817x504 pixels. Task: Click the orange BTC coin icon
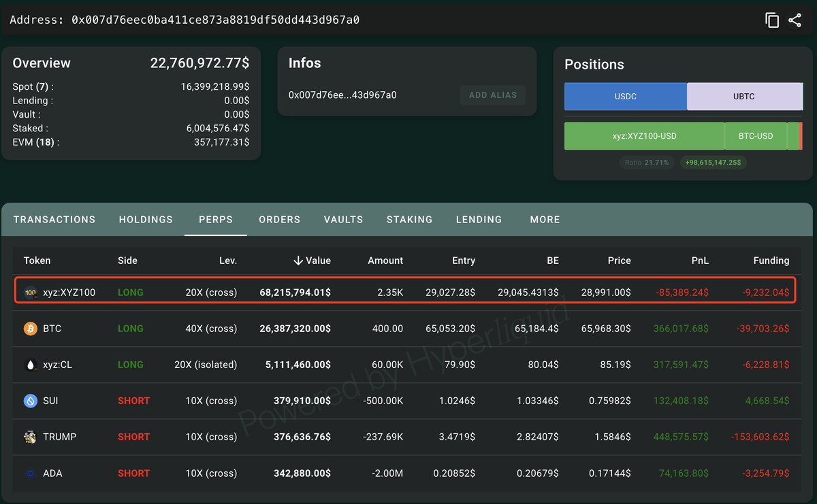click(31, 329)
